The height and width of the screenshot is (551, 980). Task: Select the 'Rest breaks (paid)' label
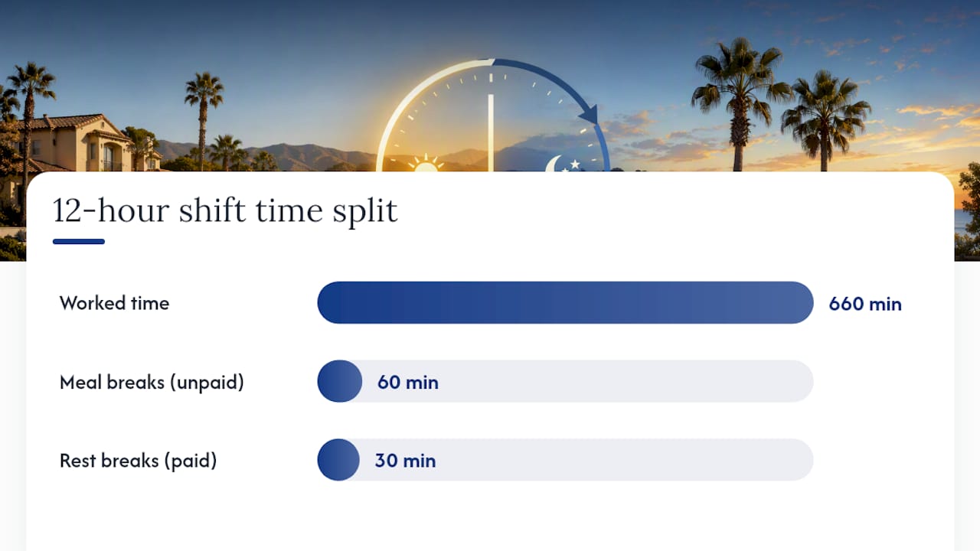point(139,461)
